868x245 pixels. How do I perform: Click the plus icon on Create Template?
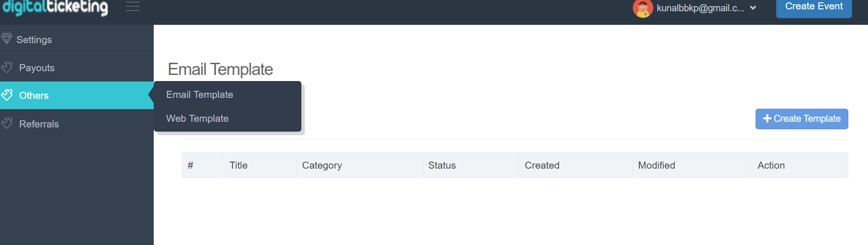[x=767, y=119]
